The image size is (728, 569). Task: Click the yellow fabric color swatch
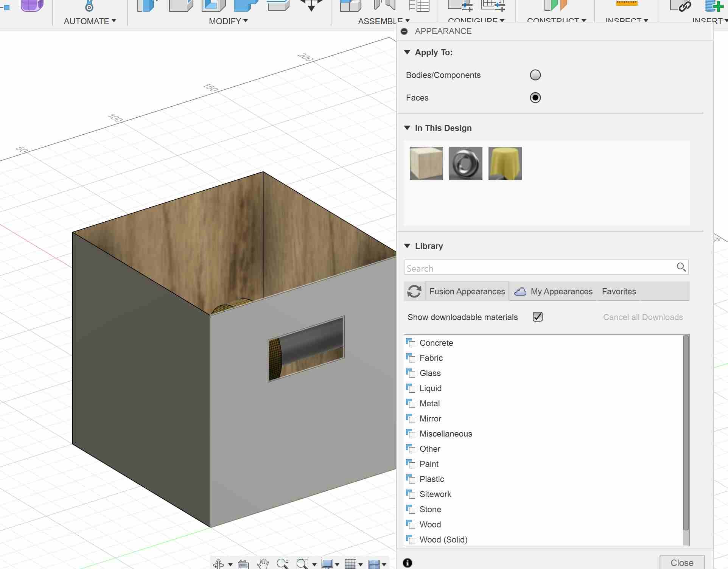point(505,163)
